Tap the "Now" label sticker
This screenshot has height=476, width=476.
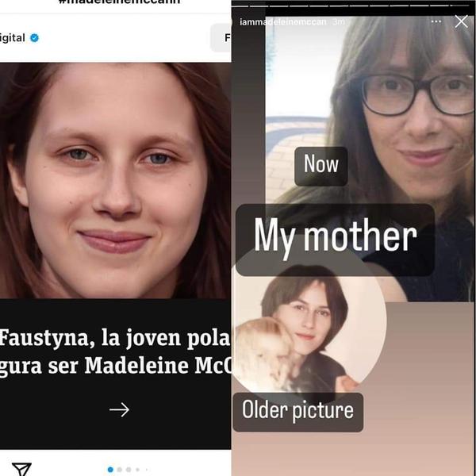tap(321, 167)
